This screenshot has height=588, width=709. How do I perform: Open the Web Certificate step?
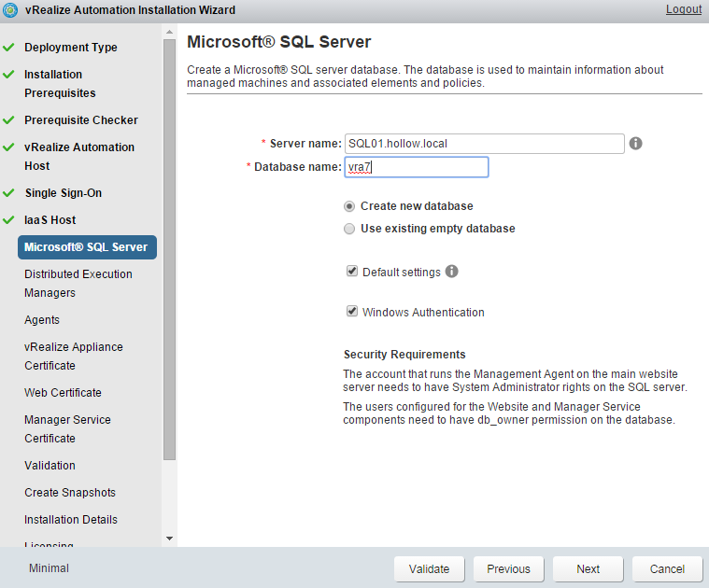63,393
